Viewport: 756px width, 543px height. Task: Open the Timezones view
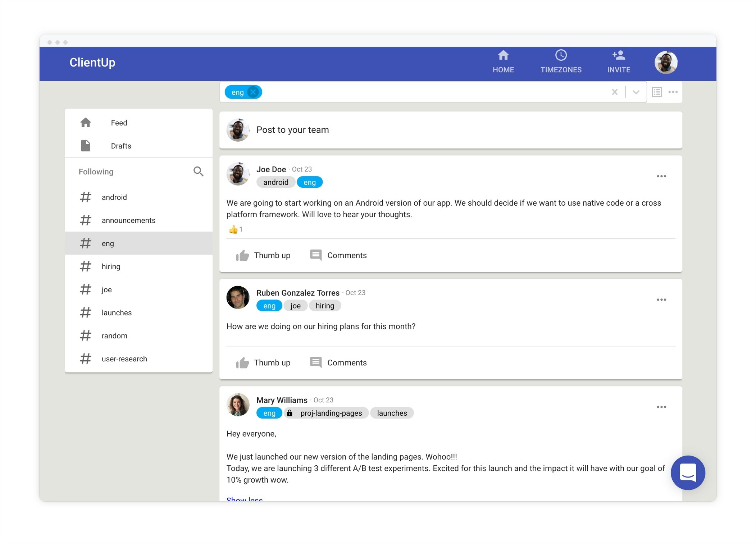pyautogui.click(x=560, y=61)
